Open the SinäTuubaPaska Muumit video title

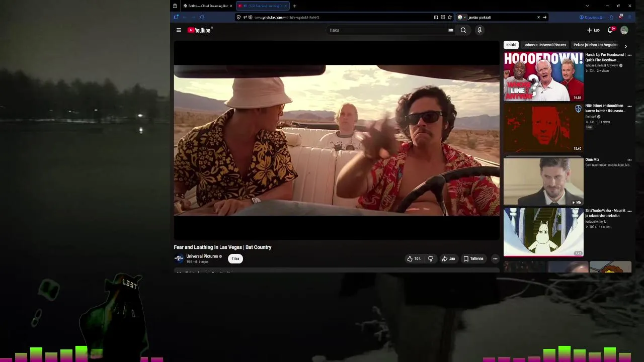[x=605, y=213]
